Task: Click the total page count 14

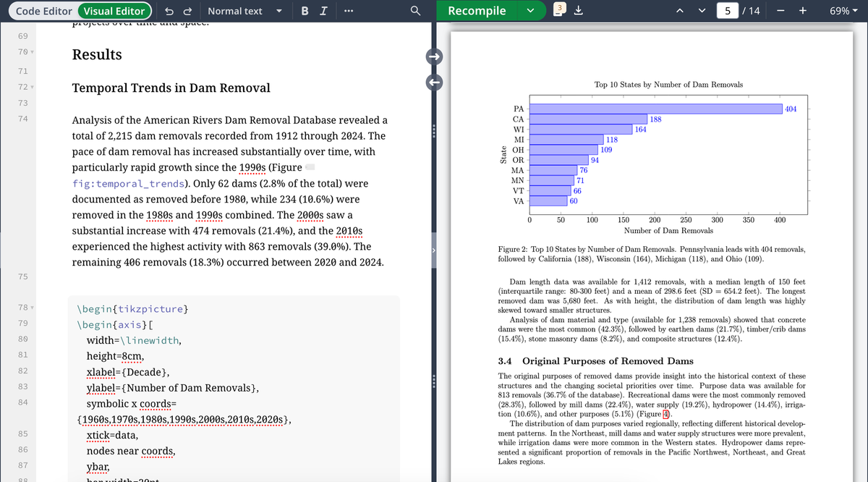Action: pos(754,11)
